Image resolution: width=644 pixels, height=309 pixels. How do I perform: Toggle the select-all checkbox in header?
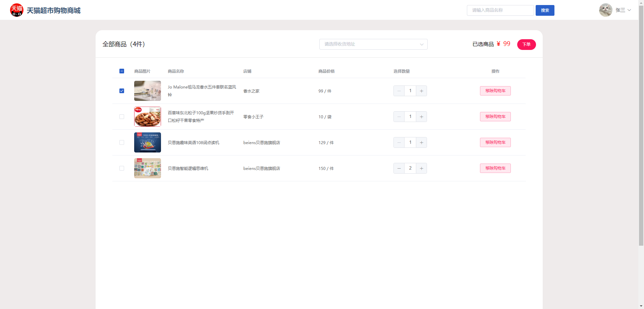[122, 71]
